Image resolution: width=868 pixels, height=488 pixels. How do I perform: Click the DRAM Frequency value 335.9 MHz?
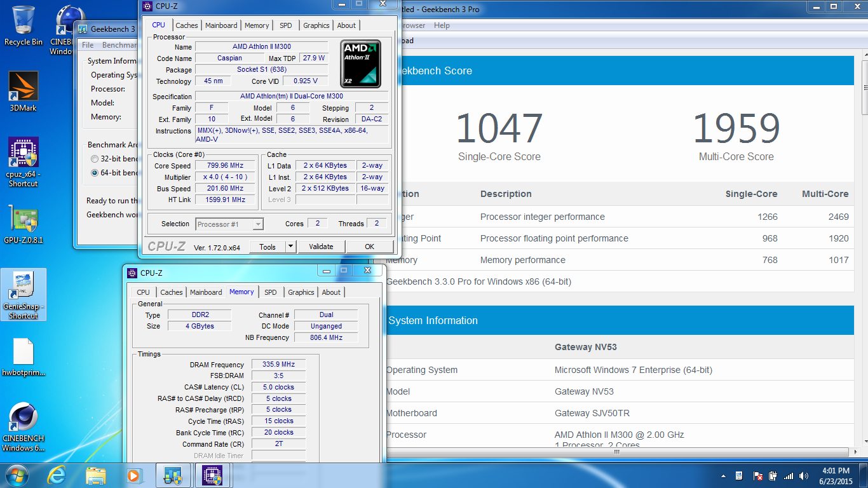point(278,365)
